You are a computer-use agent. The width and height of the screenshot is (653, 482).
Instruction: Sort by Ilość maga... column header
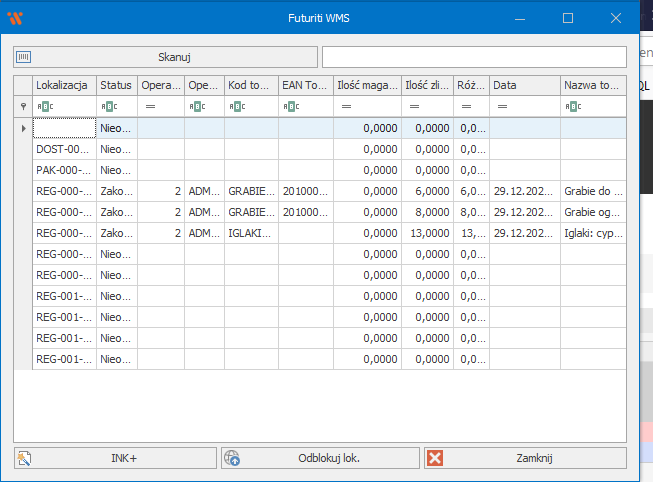367,85
